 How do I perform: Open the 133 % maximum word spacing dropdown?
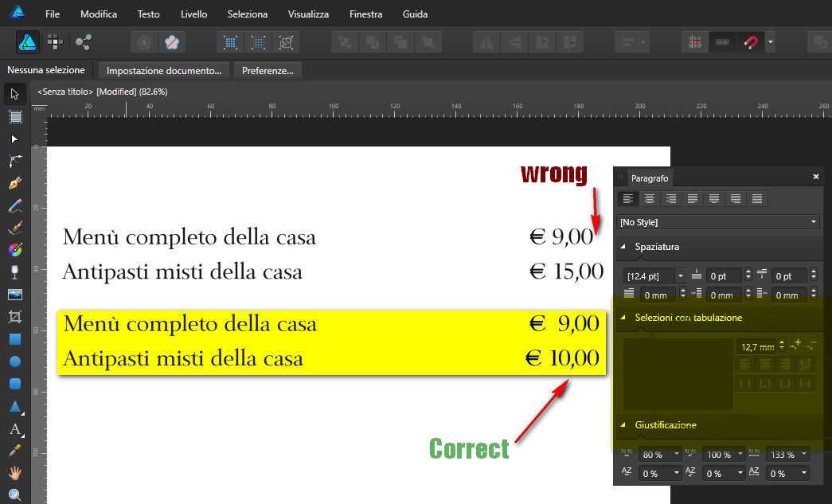(804, 454)
